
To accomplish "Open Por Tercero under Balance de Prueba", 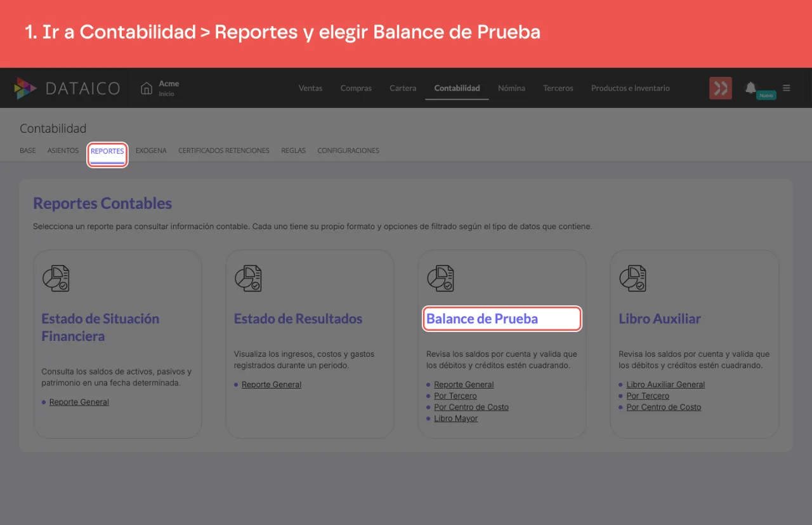I will point(455,396).
